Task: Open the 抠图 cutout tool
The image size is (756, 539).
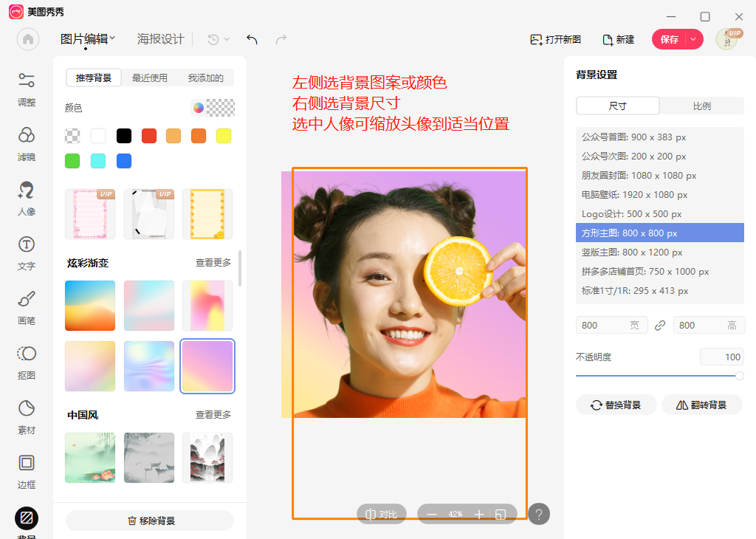Action: pos(26,361)
